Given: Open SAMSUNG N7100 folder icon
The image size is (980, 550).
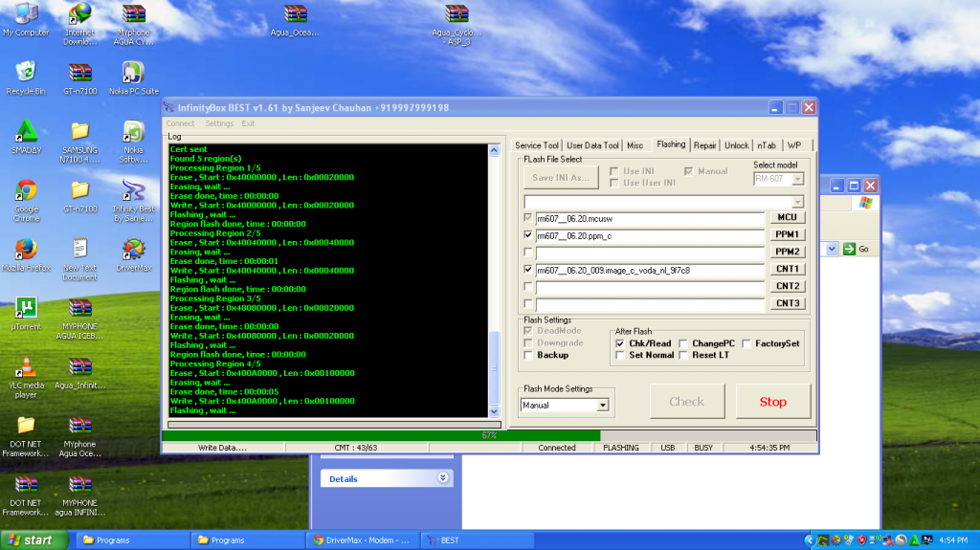Looking at the screenshot, I should 80,142.
